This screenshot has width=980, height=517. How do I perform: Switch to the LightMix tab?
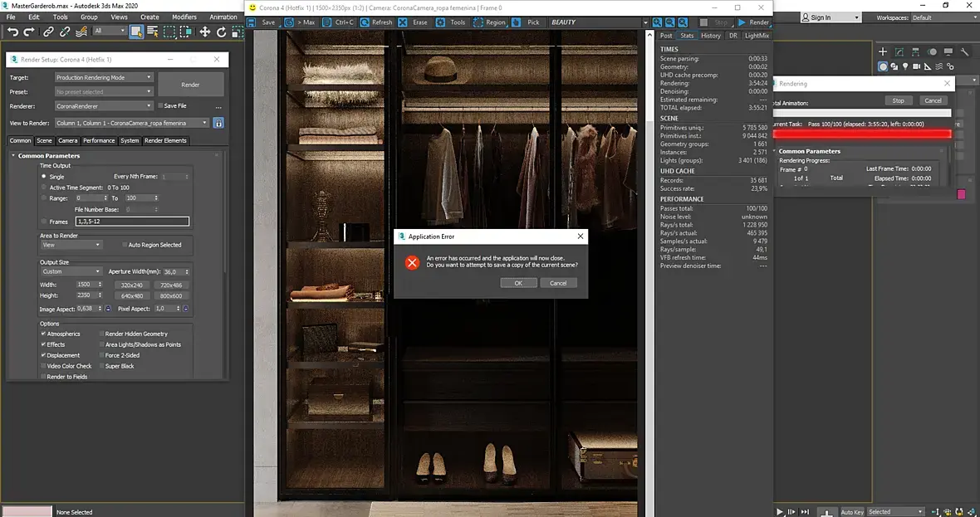point(757,36)
